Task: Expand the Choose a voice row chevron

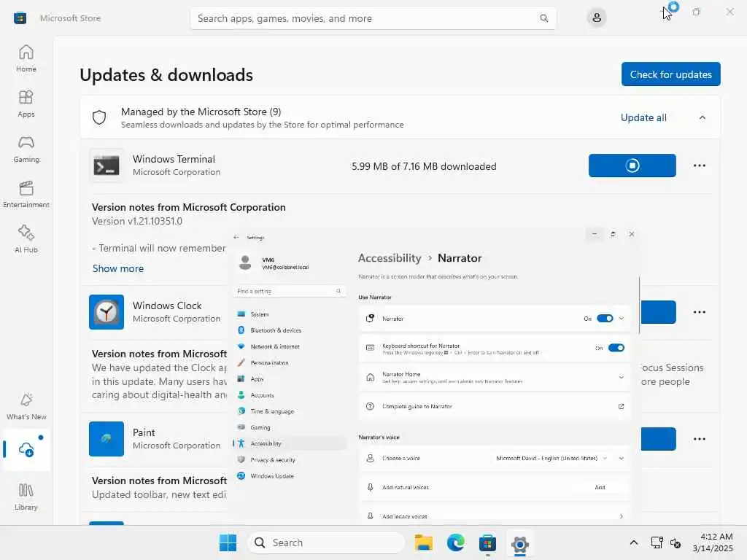Action: pyautogui.click(x=622, y=458)
